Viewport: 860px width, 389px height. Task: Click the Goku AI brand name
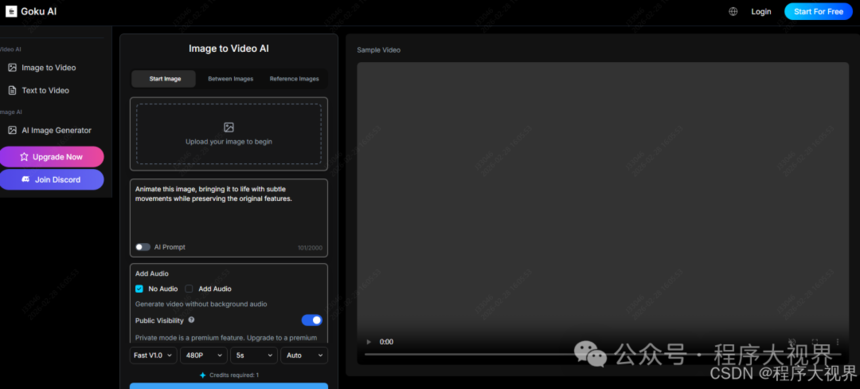(38, 12)
